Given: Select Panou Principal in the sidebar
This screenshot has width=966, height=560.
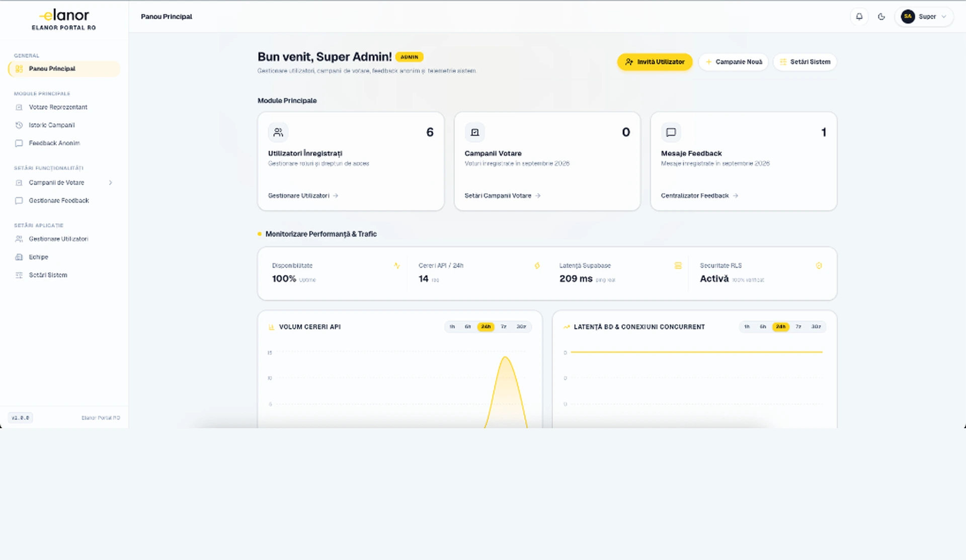Looking at the screenshot, I should 64,69.
